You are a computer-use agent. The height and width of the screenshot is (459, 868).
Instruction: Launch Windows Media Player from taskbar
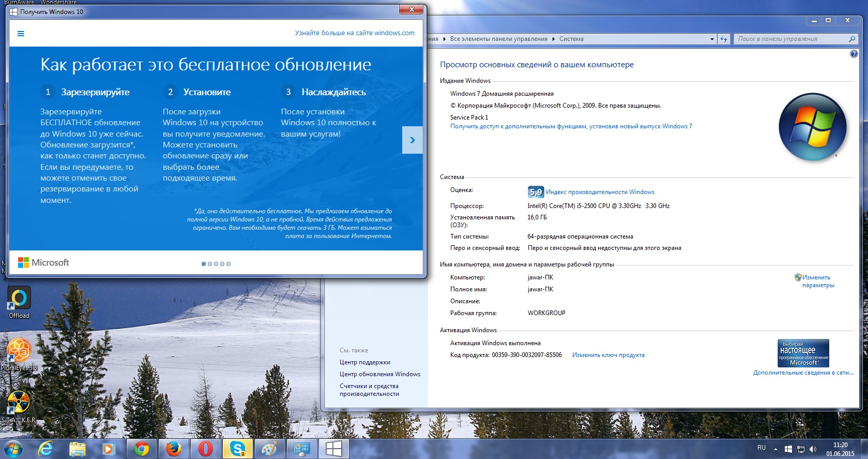109,449
